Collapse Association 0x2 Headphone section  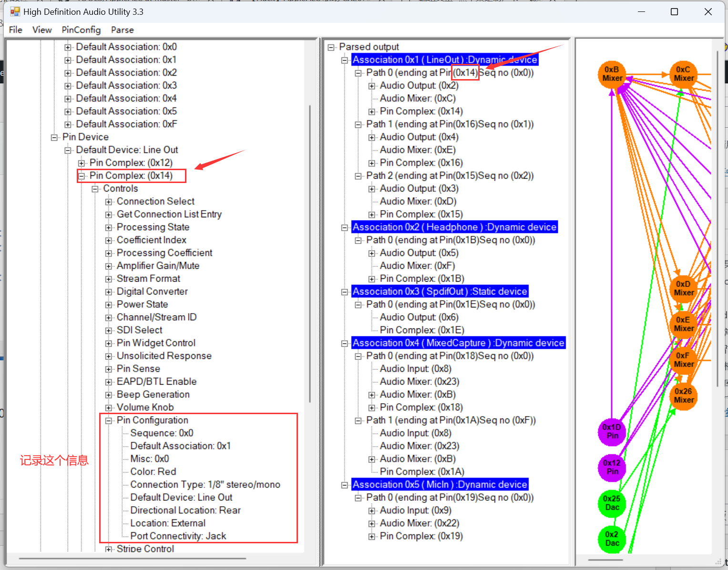pyautogui.click(x=344, y=227)
